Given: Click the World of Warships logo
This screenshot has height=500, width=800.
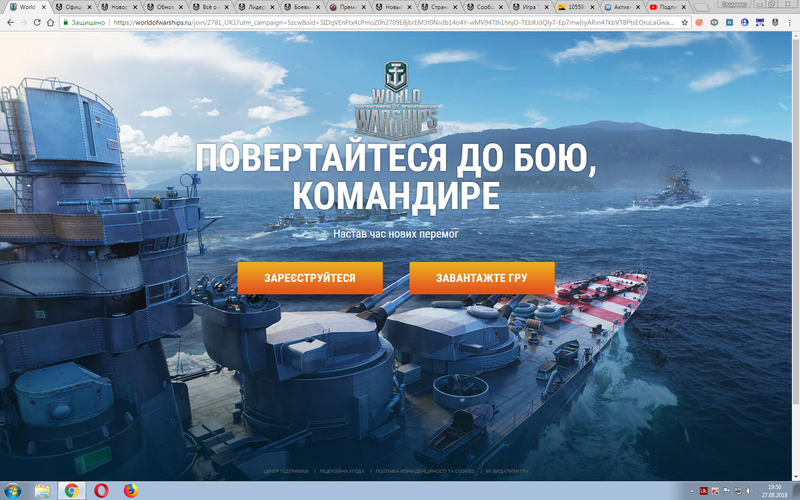Looking at the screenshot, I should coord(397,101).
